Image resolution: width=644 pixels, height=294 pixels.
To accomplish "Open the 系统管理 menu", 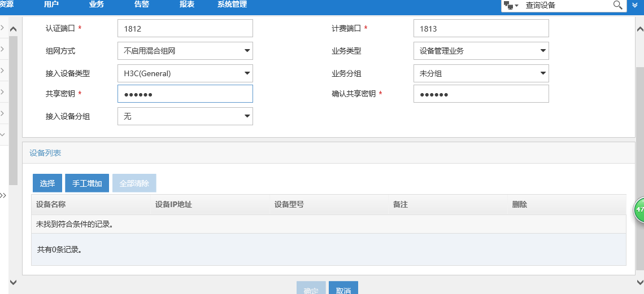I will click(x=232, y=5).
